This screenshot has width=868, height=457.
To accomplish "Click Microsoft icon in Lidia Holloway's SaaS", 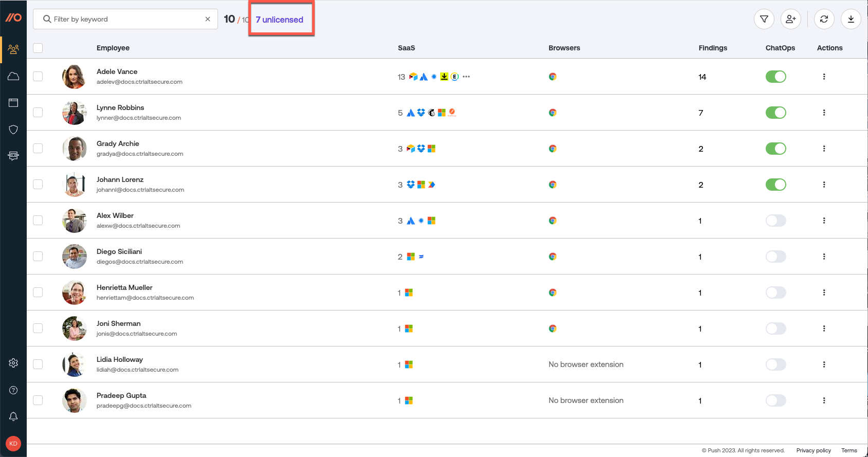I will [409, 364].
